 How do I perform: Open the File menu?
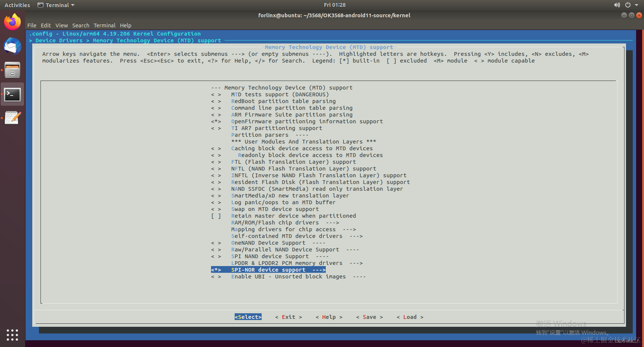[x=32, y=25]
